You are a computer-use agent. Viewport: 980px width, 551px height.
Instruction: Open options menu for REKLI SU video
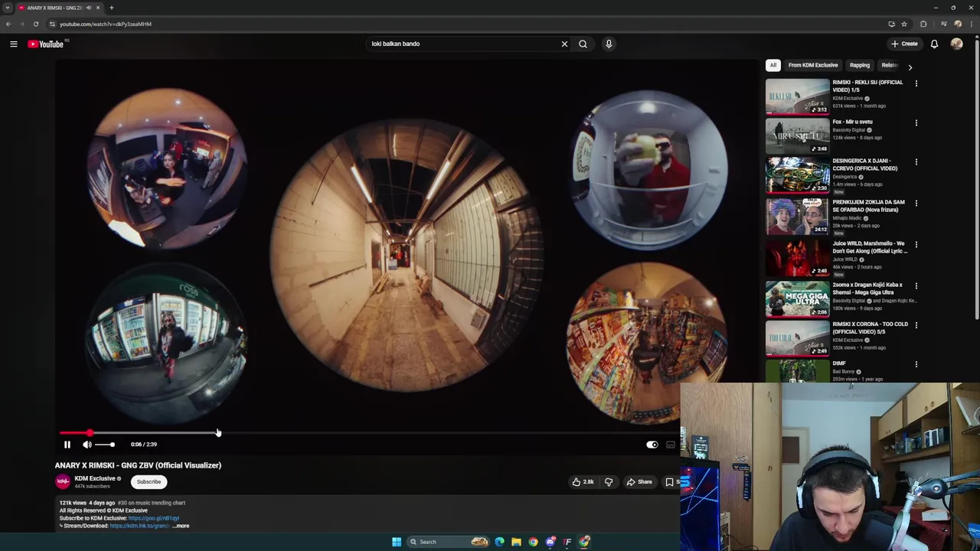coord(916,83)
